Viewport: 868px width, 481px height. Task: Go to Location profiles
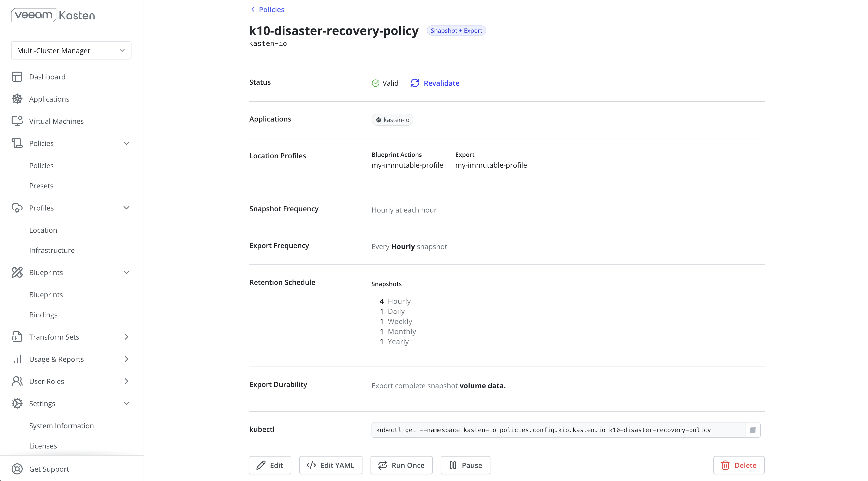[x=43, y=230]
